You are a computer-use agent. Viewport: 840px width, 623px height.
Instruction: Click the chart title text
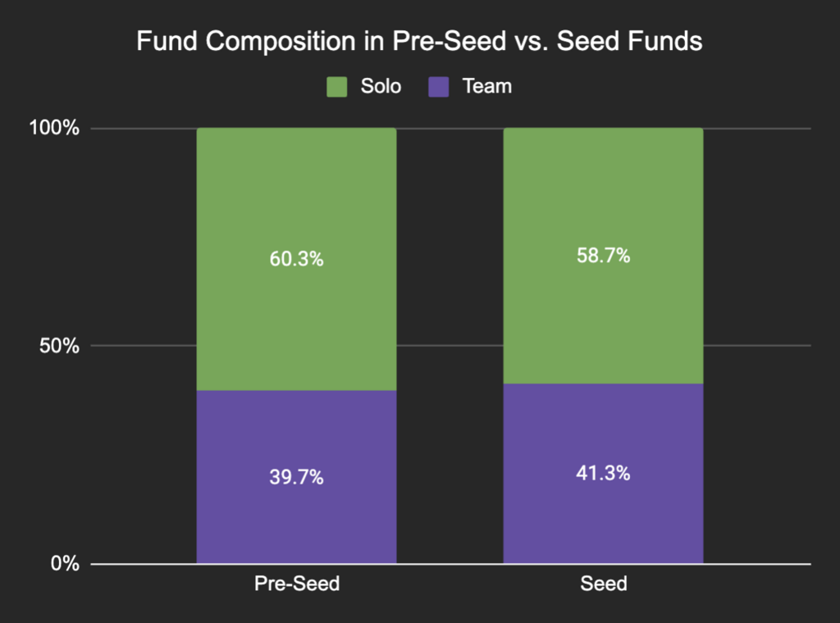419,42
